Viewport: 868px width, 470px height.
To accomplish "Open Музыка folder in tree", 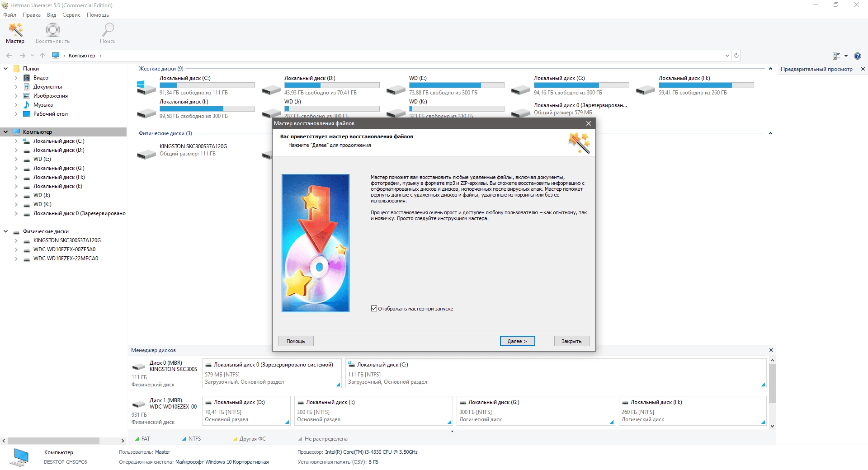I will click(43, 105).
